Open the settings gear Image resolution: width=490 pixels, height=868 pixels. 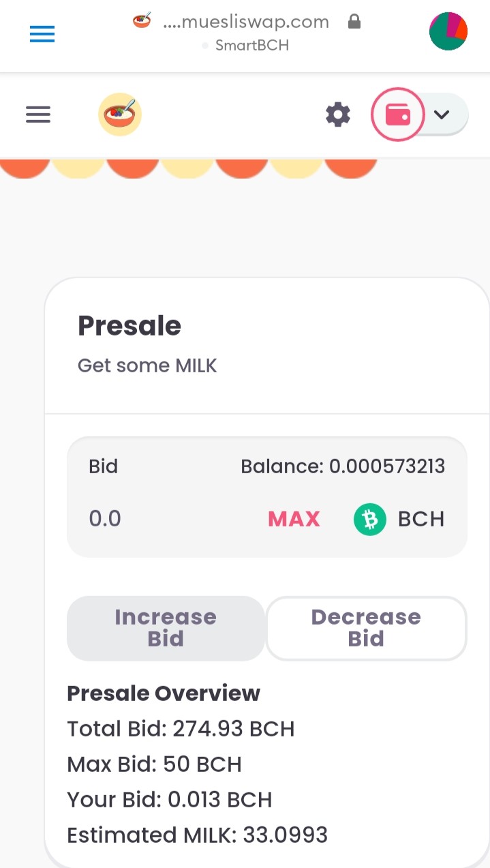pos(338,115)
